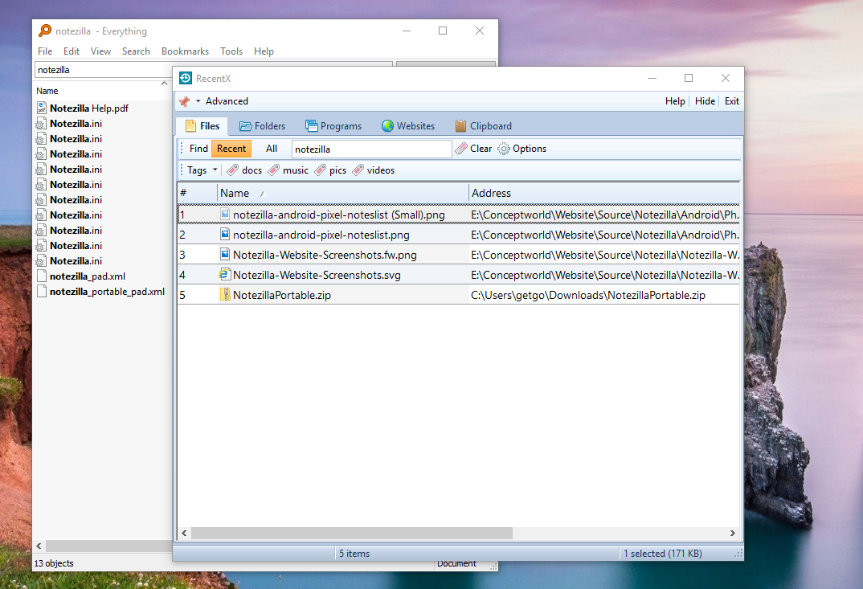Open the pin dropdown arrow beside Advanced

[198, 101]
